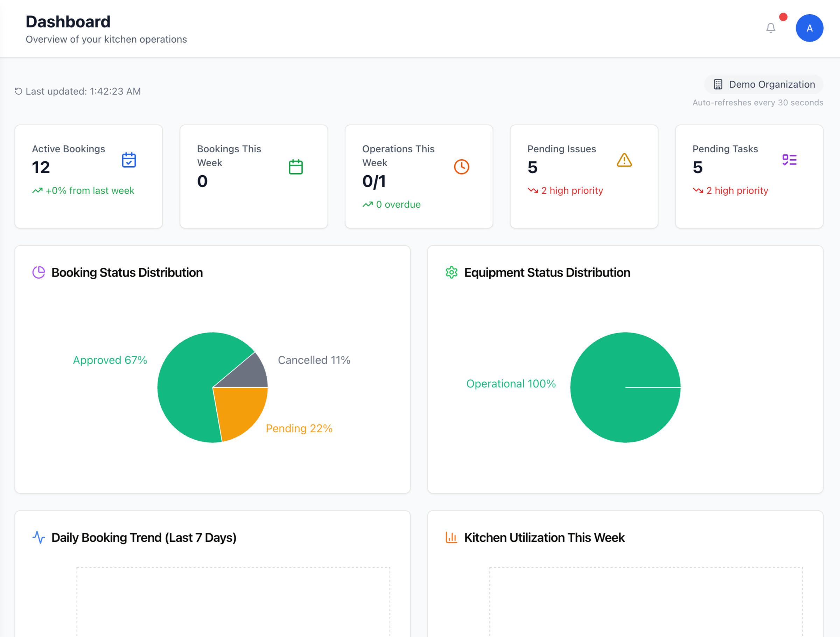
Task: Click '2 high priority' under Pending Issues
Action: pos(572,190)
